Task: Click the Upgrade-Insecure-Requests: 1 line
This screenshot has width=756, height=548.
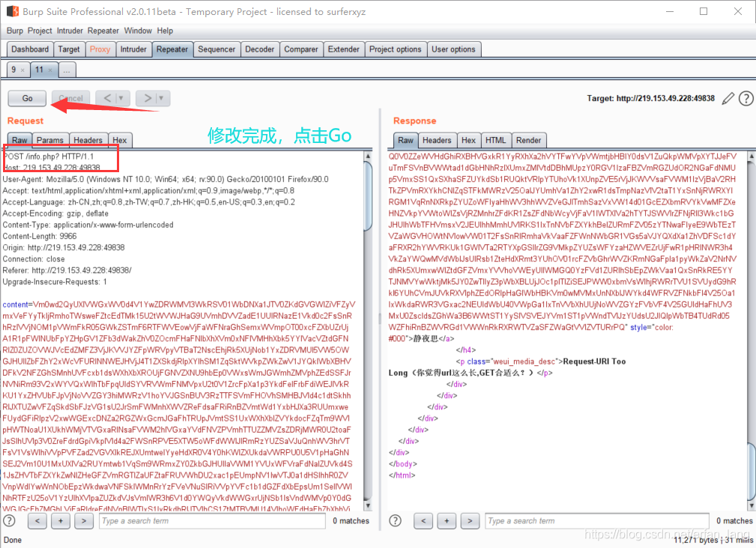Action: point(55,281)
